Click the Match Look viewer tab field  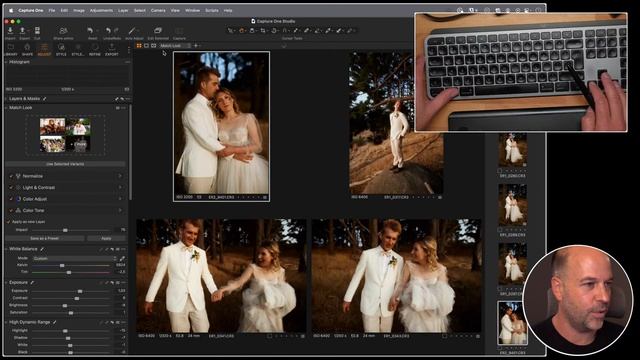pos(175,46)
